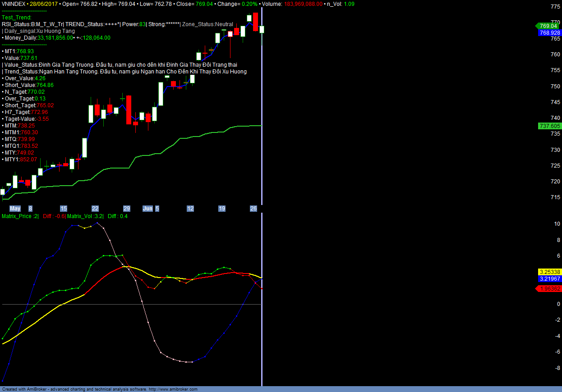Click the red 1.96362 indicator value tag

point(549,288)
